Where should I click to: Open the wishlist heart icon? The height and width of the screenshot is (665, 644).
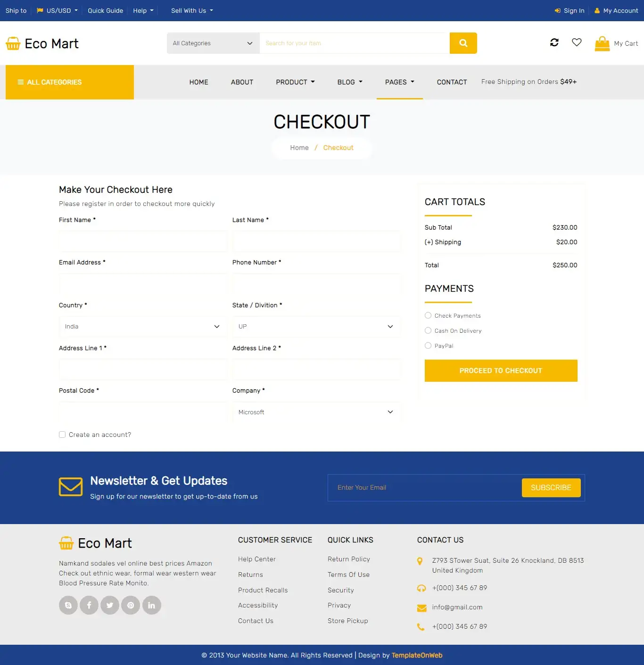tap(576, 42)
